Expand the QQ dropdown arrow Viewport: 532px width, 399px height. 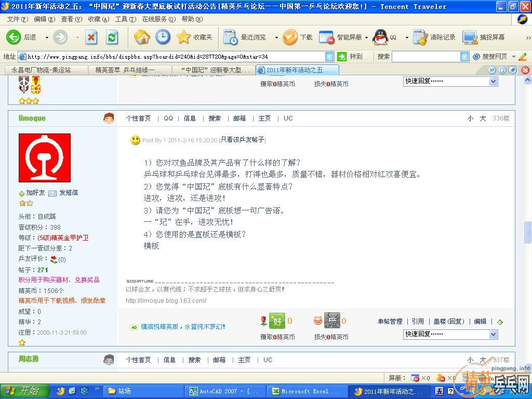[407, 37]
